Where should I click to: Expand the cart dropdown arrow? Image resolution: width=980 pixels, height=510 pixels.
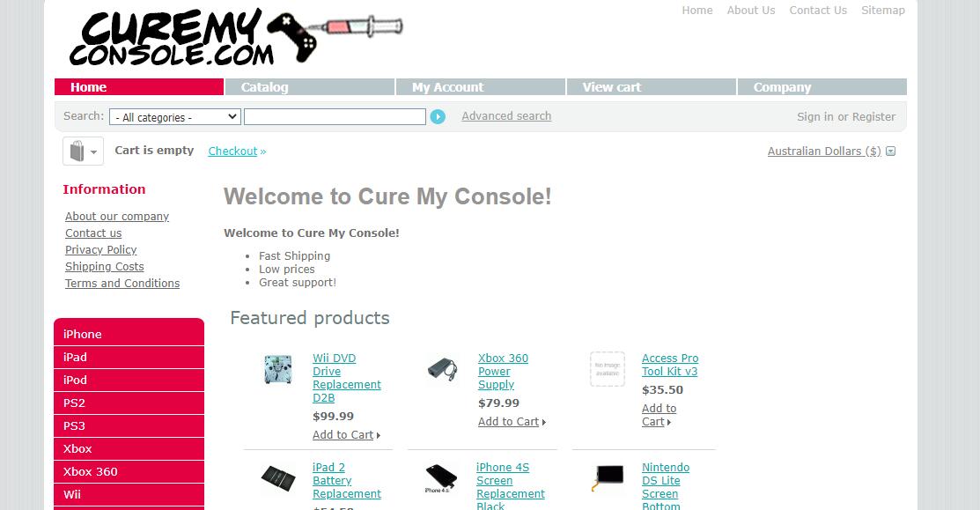point(93,152)
